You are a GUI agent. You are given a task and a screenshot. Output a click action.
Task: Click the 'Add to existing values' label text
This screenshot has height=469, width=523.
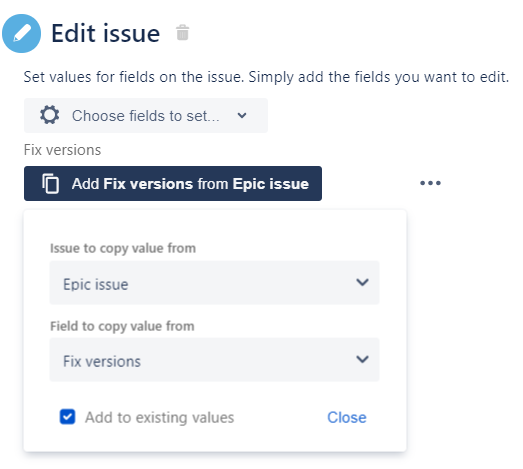(159, 418)
